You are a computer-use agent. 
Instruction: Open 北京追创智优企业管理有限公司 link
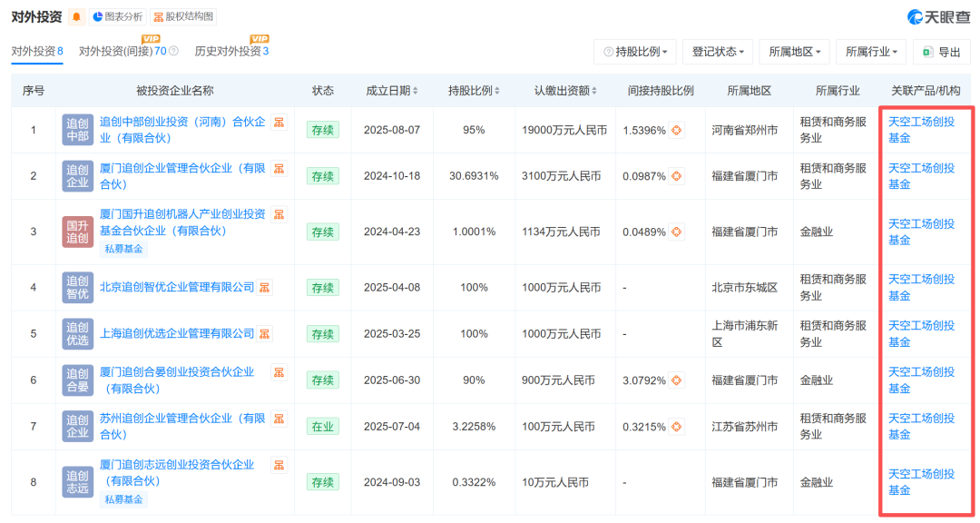pos(177,287)
